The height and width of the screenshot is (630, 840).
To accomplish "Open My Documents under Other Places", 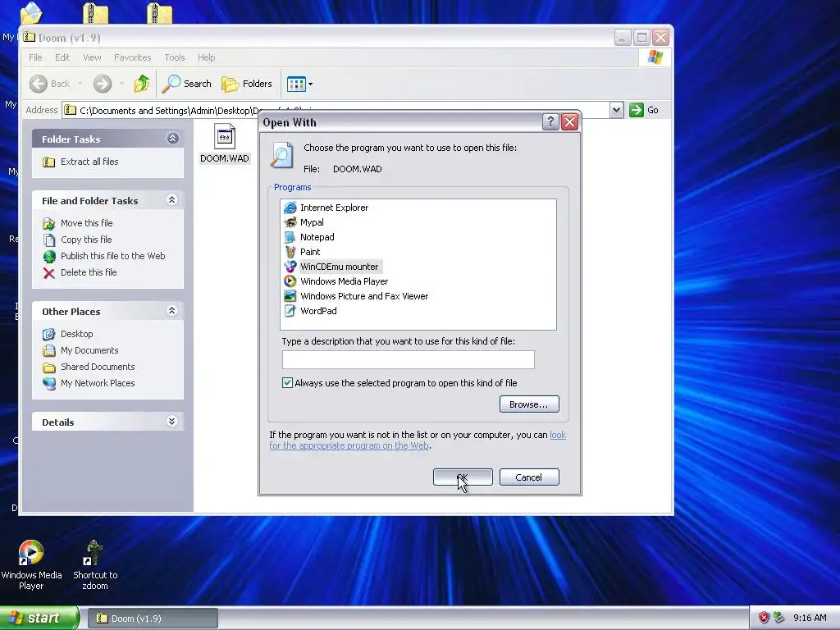I will (x=89, y=350).
